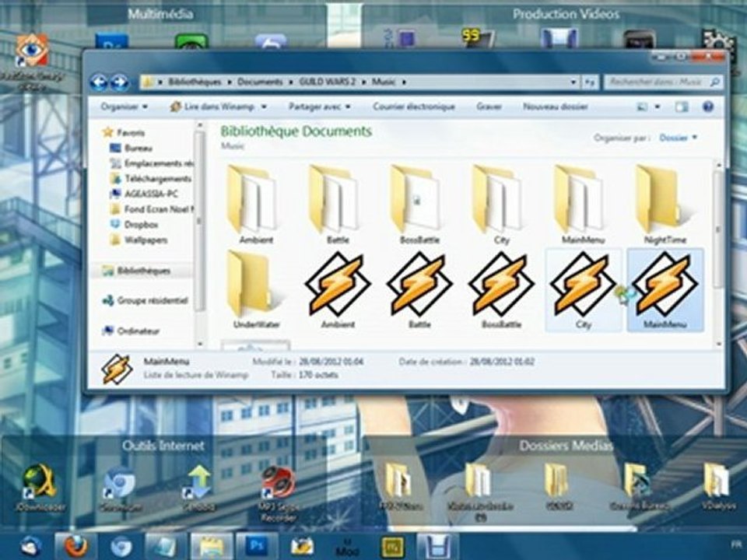Select Dropbox in the Favoris list
This screenshot has height=560, width=747.
138,224
